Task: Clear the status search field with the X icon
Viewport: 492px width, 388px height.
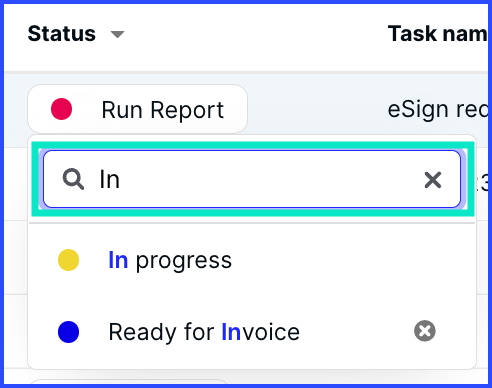Action: point(433,180)
